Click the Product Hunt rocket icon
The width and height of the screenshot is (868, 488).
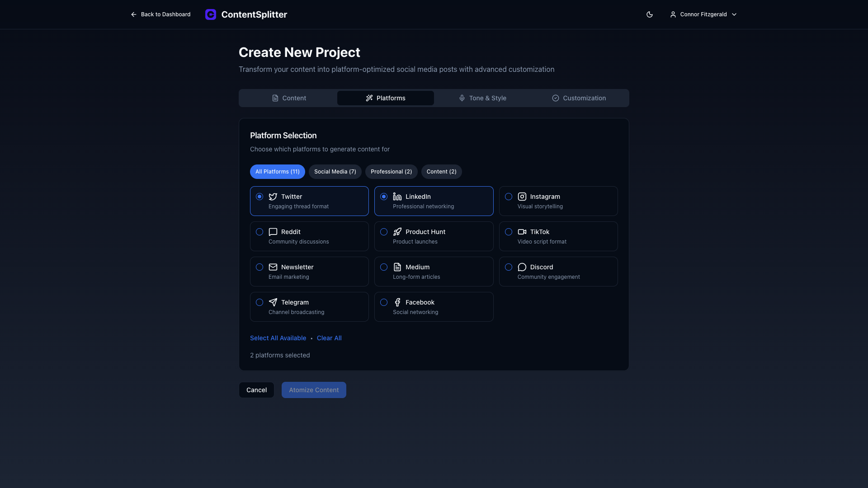[x=397, y=232]
